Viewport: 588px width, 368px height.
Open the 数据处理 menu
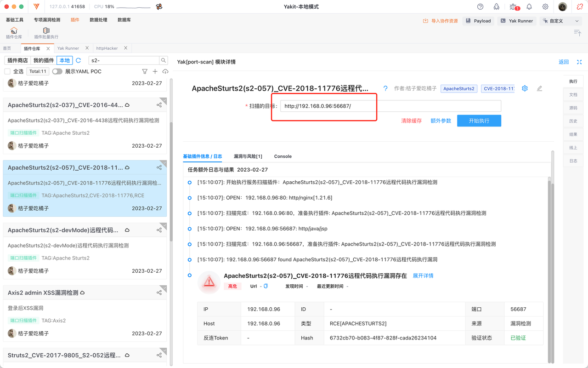tap(98, 20)
